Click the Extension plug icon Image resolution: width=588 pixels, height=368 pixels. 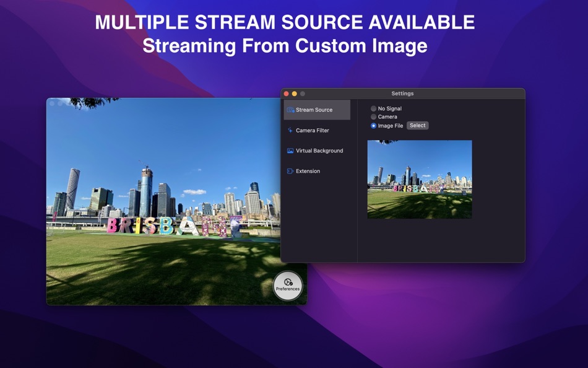pyautogui.click(x=290, y=171)
